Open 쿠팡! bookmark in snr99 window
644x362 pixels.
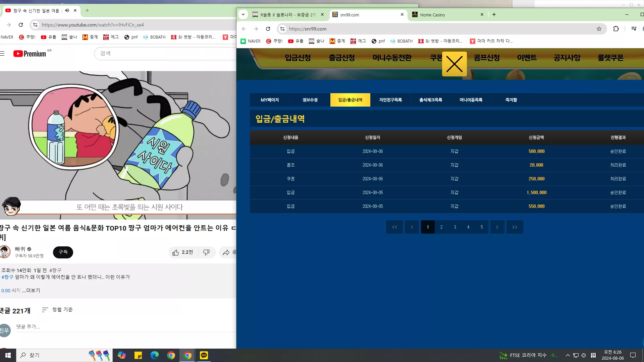(274, 41)
